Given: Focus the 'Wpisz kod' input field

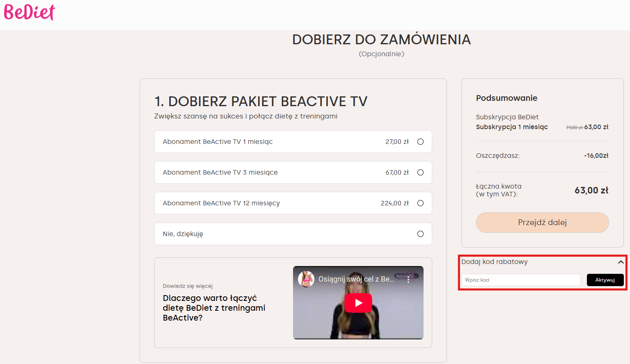Looking at the screenshot, I should [520, 280].
